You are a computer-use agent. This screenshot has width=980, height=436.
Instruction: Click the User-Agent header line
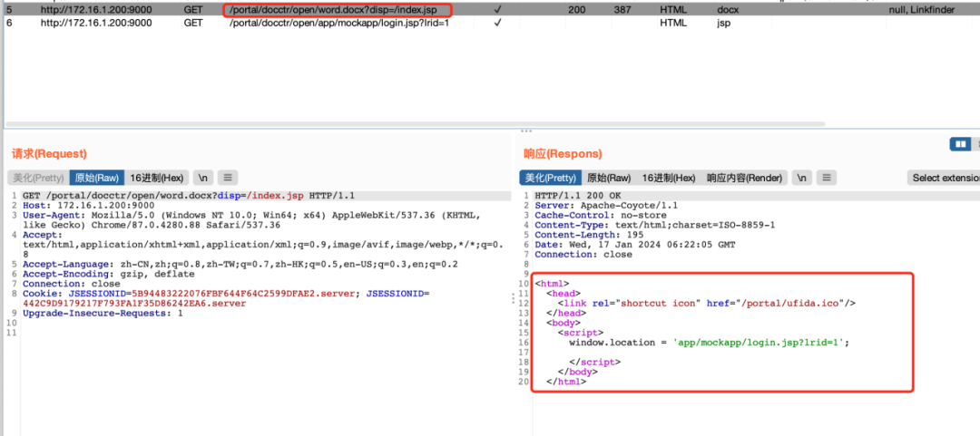click(x=251, y=220)
